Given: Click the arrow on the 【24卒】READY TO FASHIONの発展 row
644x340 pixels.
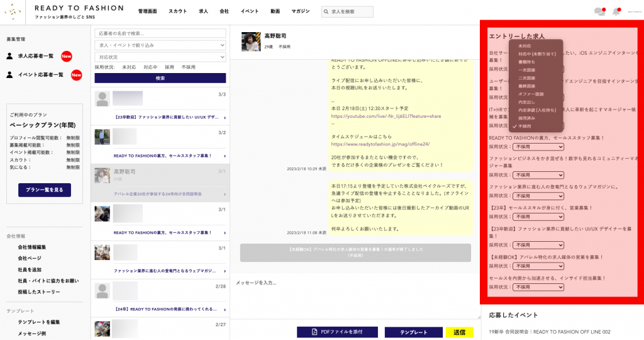Looking at the screenshot, I should (225, 309).
